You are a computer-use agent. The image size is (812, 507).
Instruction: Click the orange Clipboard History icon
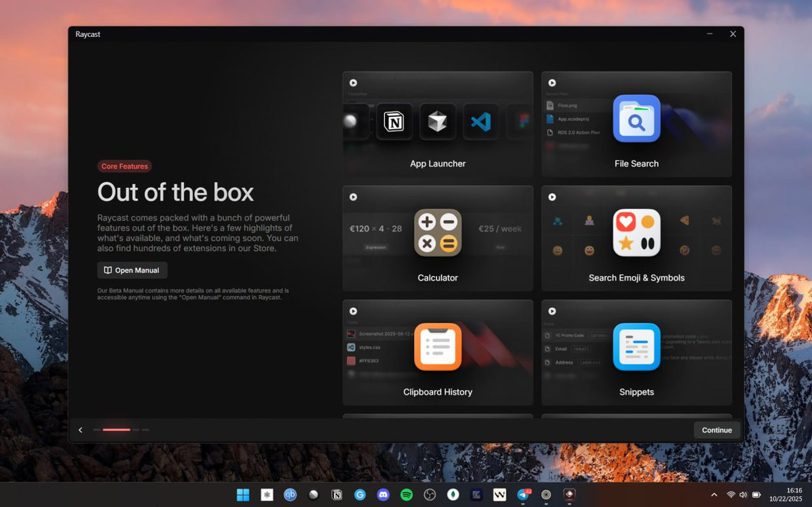pos(438,347)
